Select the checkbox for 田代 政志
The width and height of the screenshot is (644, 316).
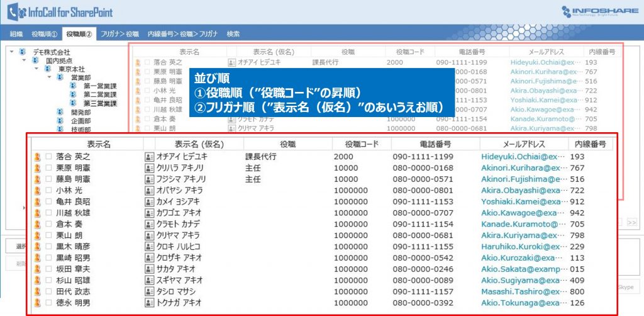coord(48,291)
